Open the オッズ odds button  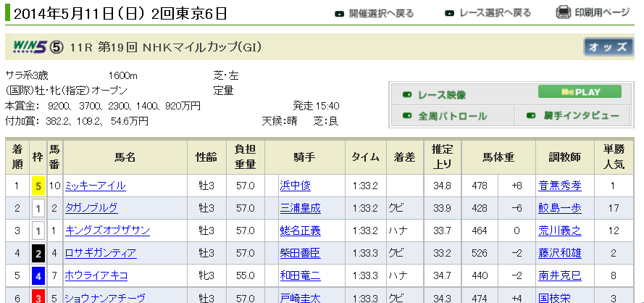609,47
